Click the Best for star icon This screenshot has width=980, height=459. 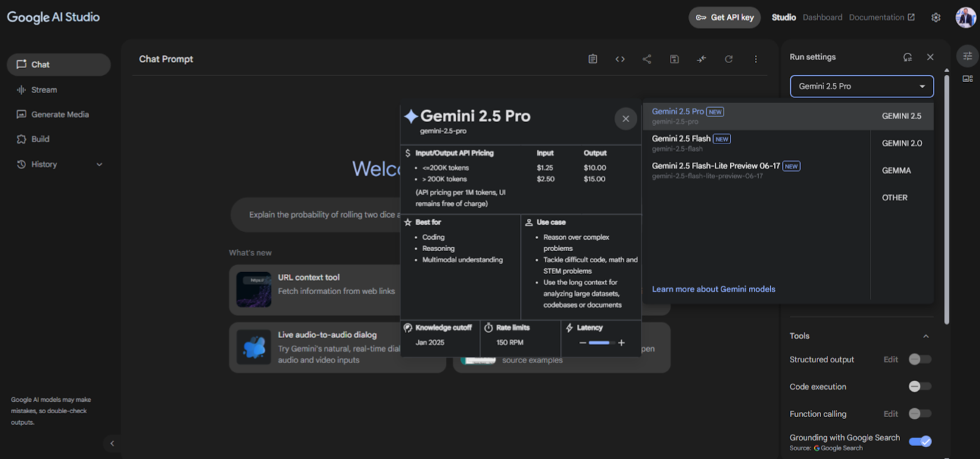tap(408, 223)
